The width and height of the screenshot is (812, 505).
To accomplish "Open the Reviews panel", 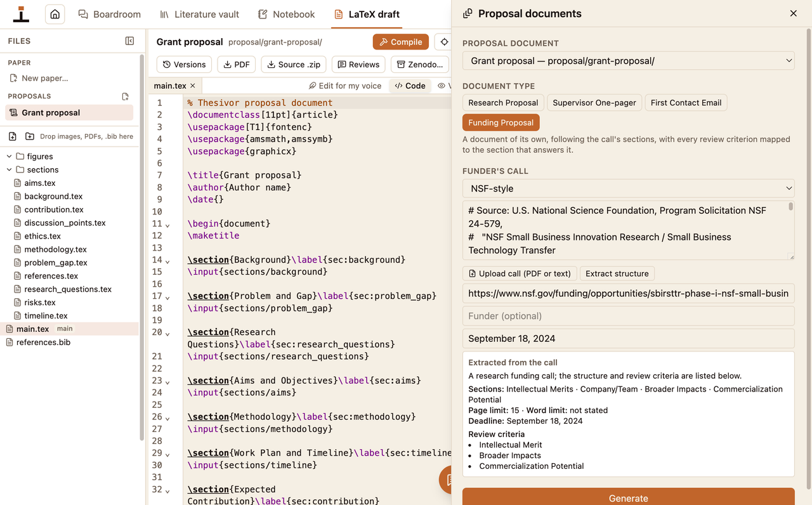I will 358,64.
